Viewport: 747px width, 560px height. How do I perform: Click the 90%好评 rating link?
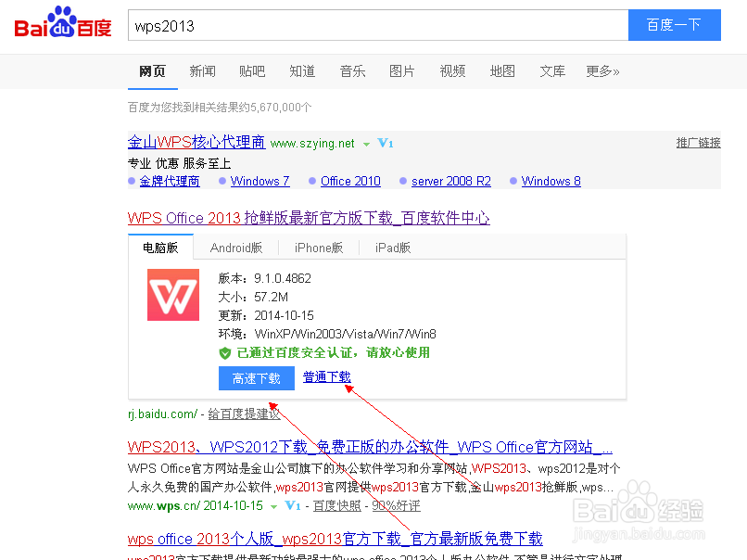[x=396, y=505]
